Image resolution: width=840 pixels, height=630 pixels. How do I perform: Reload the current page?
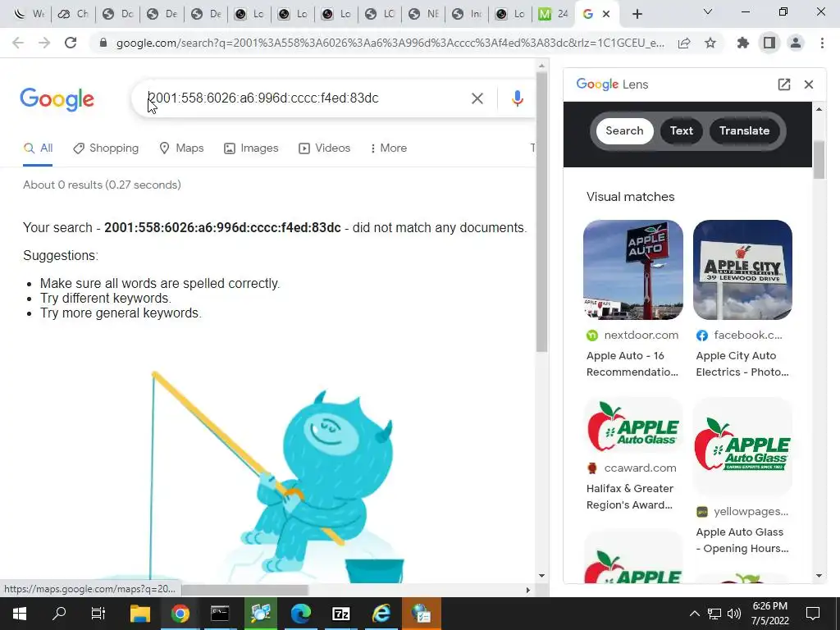pos(71,43)
